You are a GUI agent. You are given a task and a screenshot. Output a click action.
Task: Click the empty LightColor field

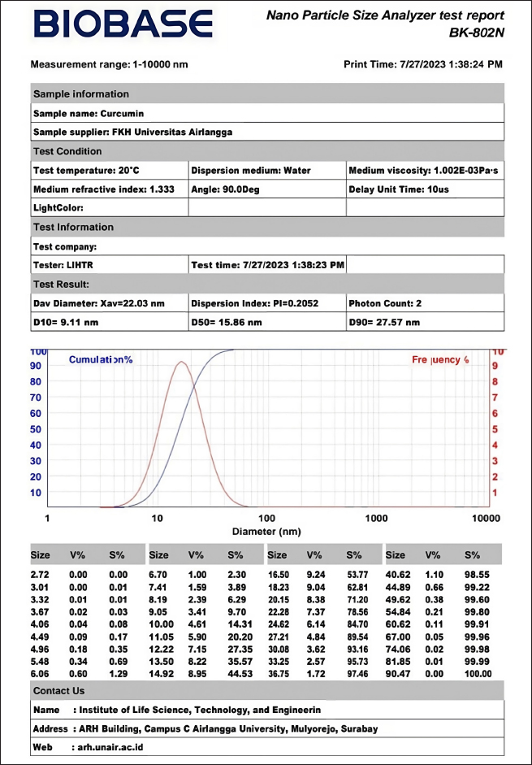click(x=109, y=209)
